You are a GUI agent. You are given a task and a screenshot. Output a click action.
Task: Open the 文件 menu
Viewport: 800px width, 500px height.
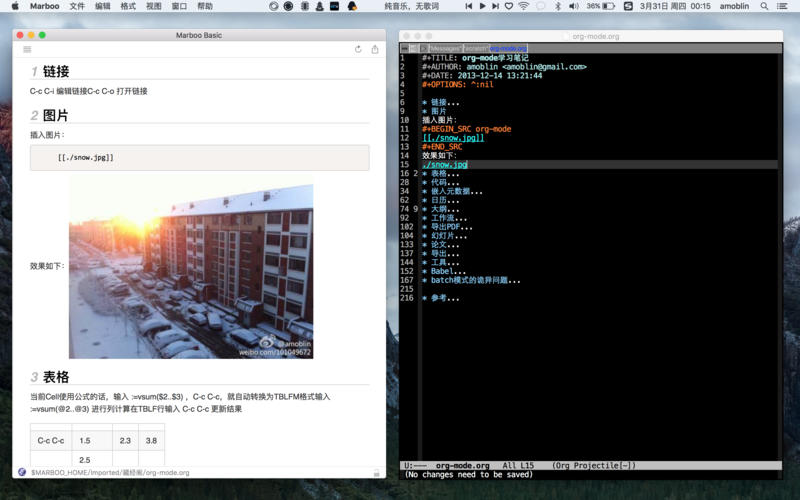click(77, 6)
